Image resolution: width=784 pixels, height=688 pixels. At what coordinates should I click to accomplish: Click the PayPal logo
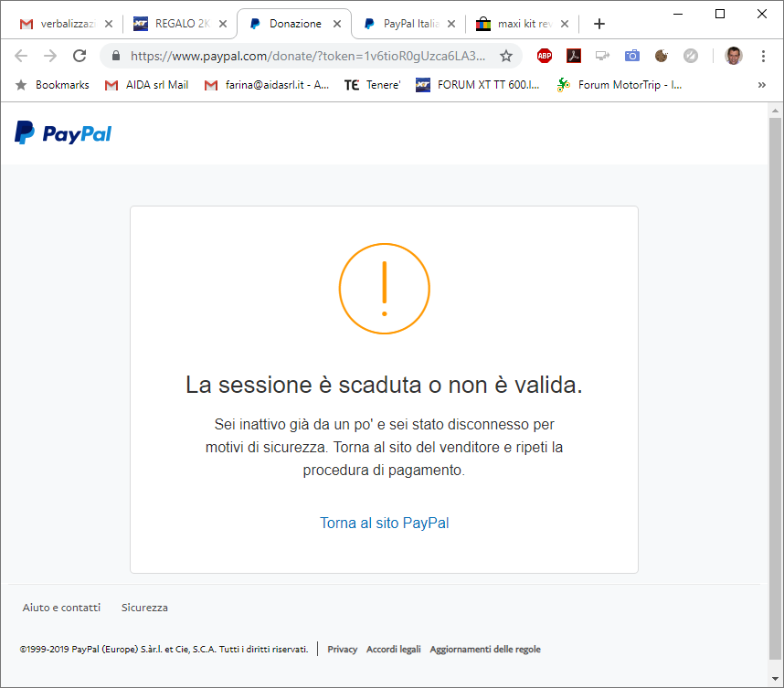pyautogui.click(x=63, y=133)
